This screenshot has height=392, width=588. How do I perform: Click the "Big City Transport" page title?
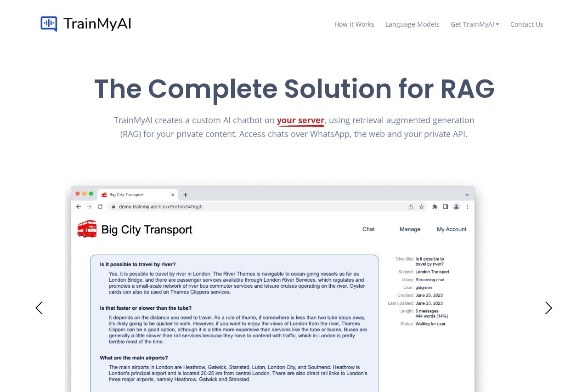pos(147,229)
